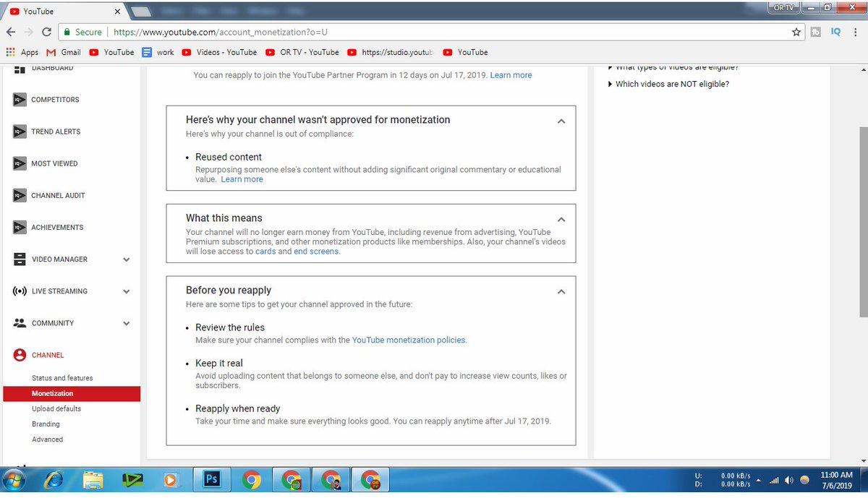This screenshot has width=868, height=498.
Task: Bookmark this page with the star icon
Action: click(796, 32)
